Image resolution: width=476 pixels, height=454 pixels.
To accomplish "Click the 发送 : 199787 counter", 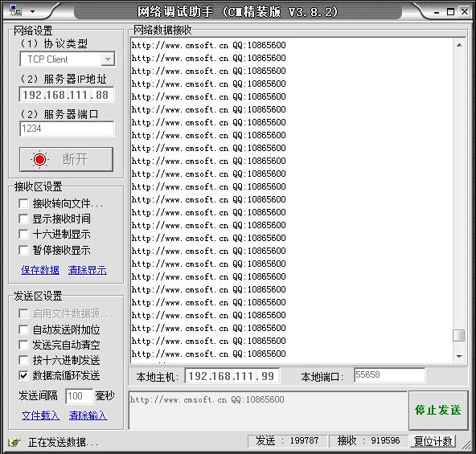I will click(287, 440).
